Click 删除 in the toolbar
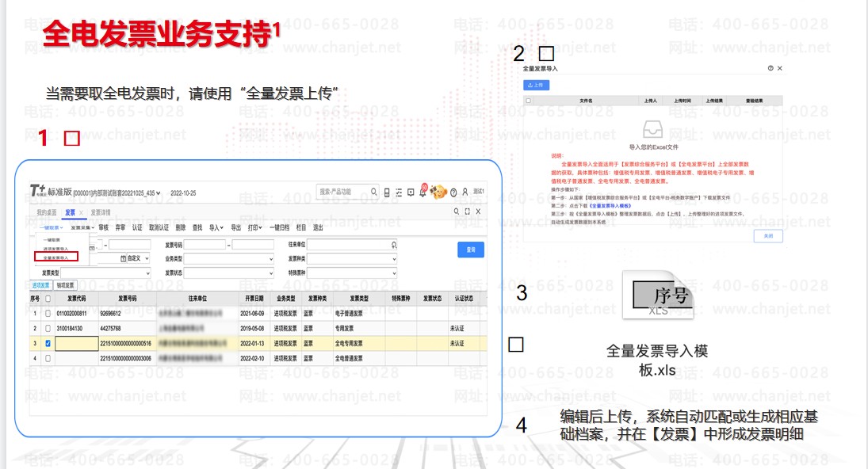Image resolution: width=868 pixels, height=469 pixels. (x=181, y=228)
